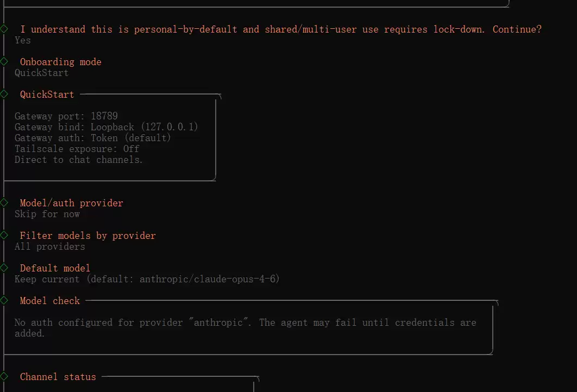This screenshot has width=577, height=392.
Task: Click the diamond marker next to QuickStart heading
Action: (4, 94)
